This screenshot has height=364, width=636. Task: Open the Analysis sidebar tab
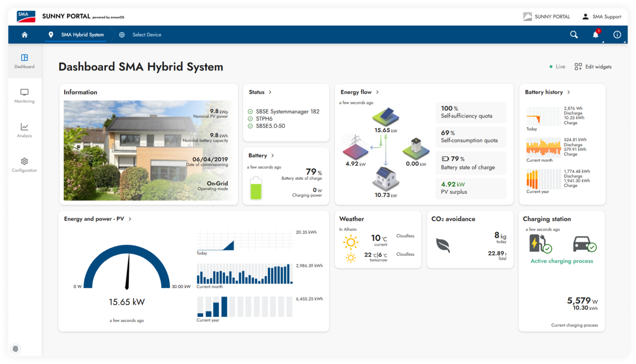click(x=24, y=130)
